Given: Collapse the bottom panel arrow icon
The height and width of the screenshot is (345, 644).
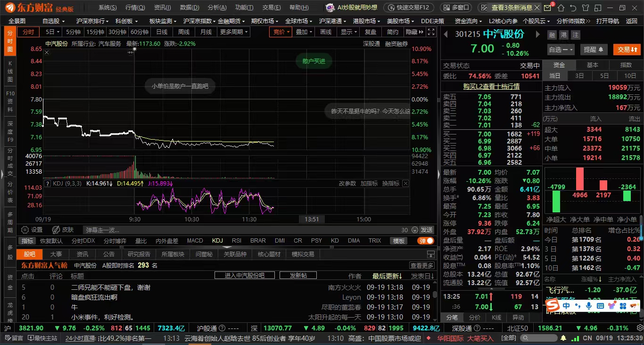Looking at the screenshot, I should pos(430,255).
